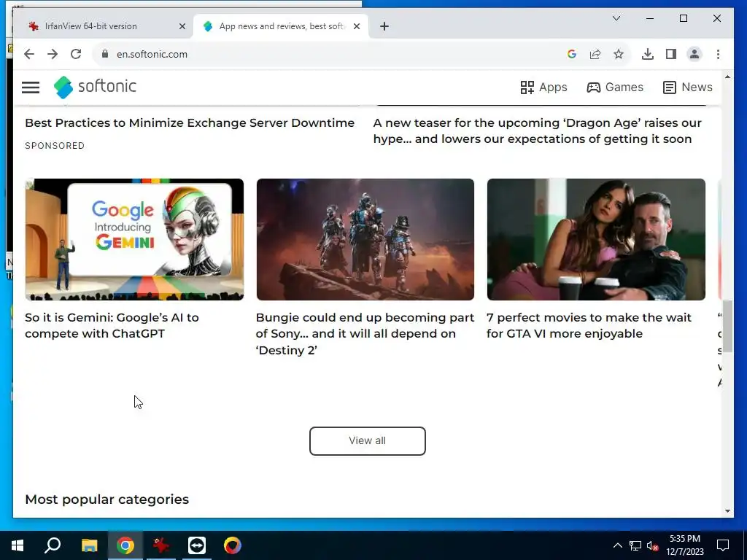Share this page icon
The image size is (747, 560).
click(x=595, y=54)
